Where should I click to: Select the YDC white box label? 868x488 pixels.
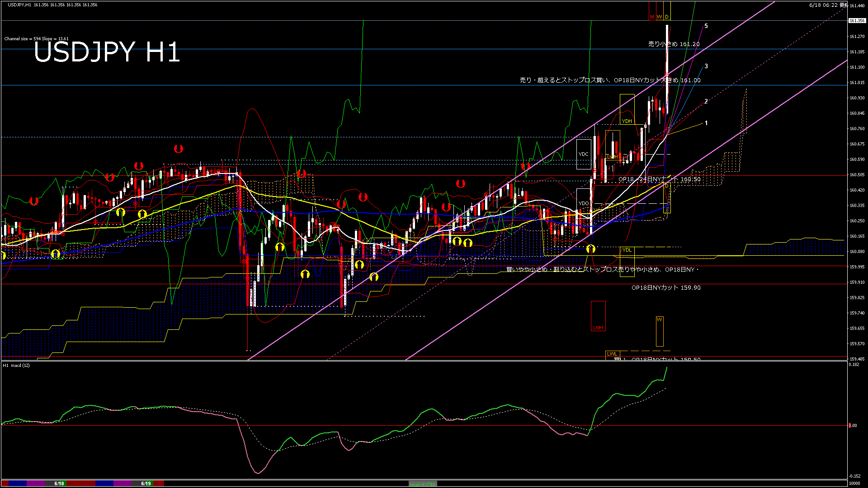584,154
